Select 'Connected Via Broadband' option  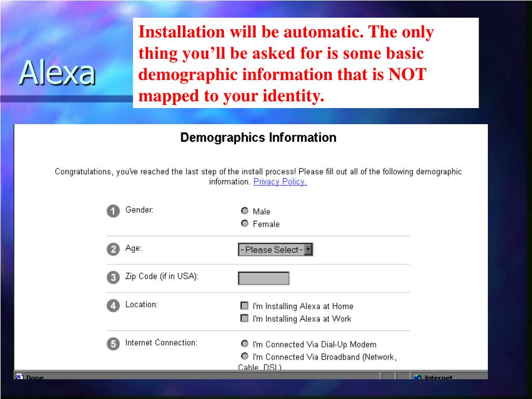click(245, 356)
